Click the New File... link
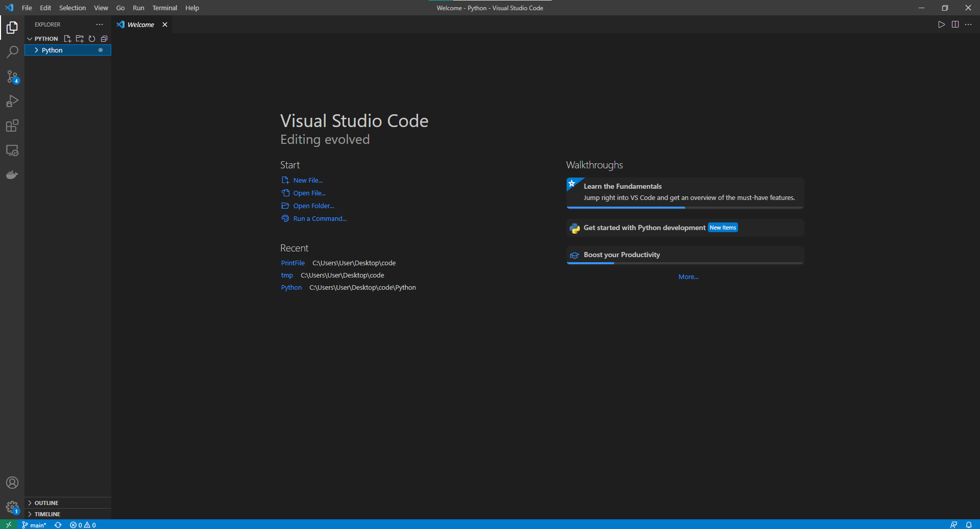 click(x=308, y=180)
